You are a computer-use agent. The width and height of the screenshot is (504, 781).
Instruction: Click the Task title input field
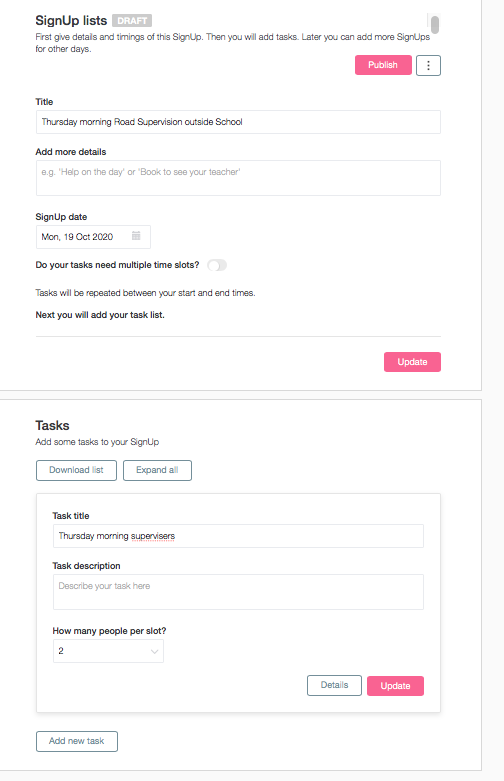(238, 536)
